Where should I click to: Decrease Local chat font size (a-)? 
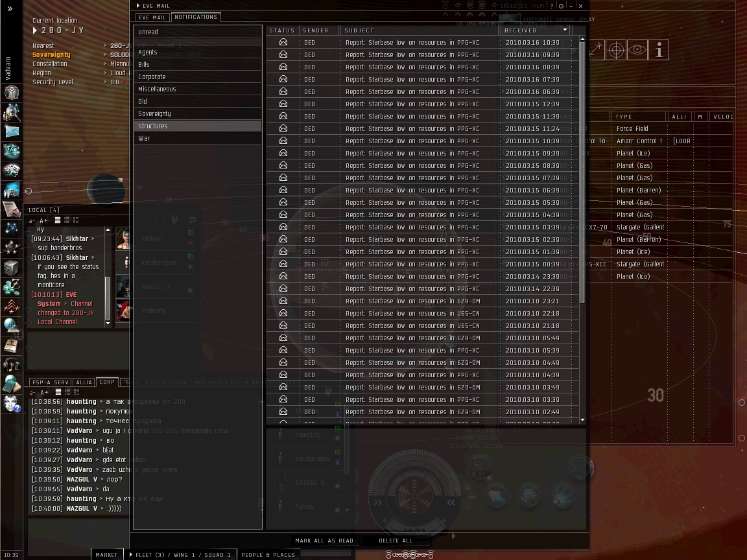[x=32, y=220]
